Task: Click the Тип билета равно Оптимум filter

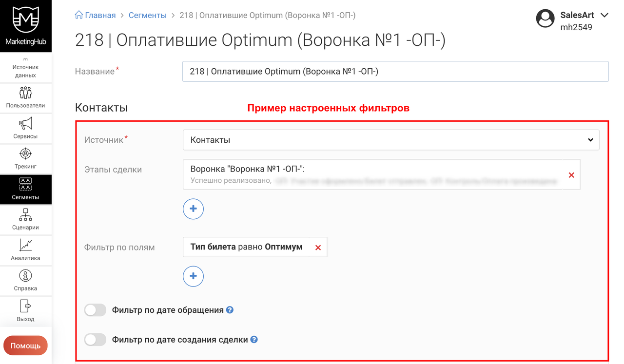Action: [246, 247]
